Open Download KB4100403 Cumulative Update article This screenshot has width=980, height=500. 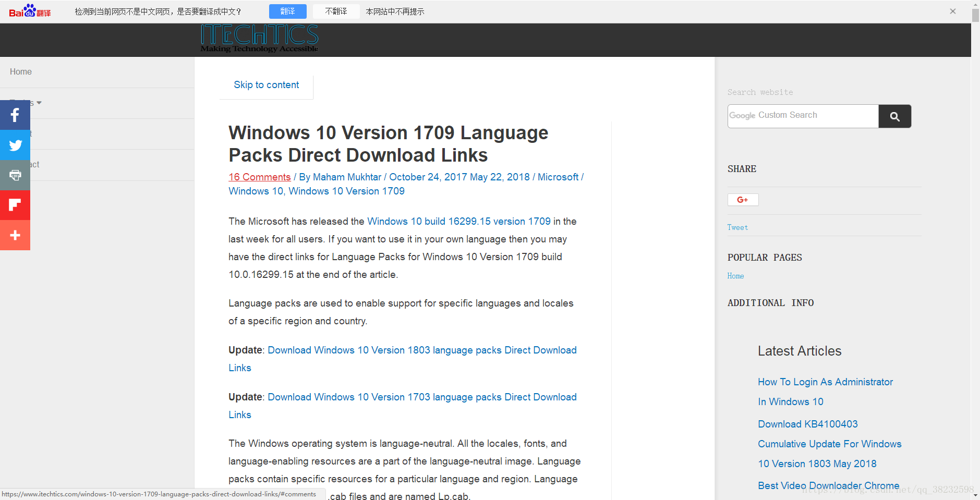(x=829, y=444)
